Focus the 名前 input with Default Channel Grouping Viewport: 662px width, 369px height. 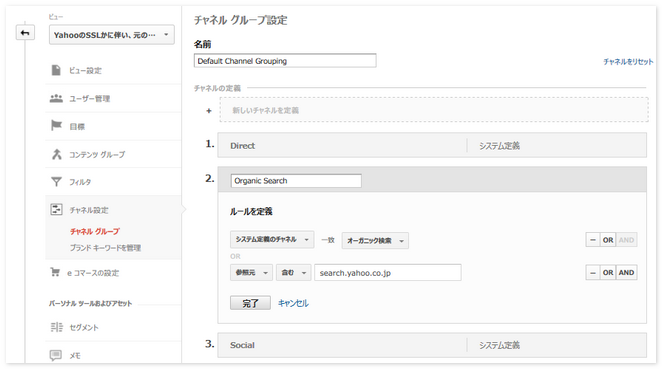(x=285, y=61)
